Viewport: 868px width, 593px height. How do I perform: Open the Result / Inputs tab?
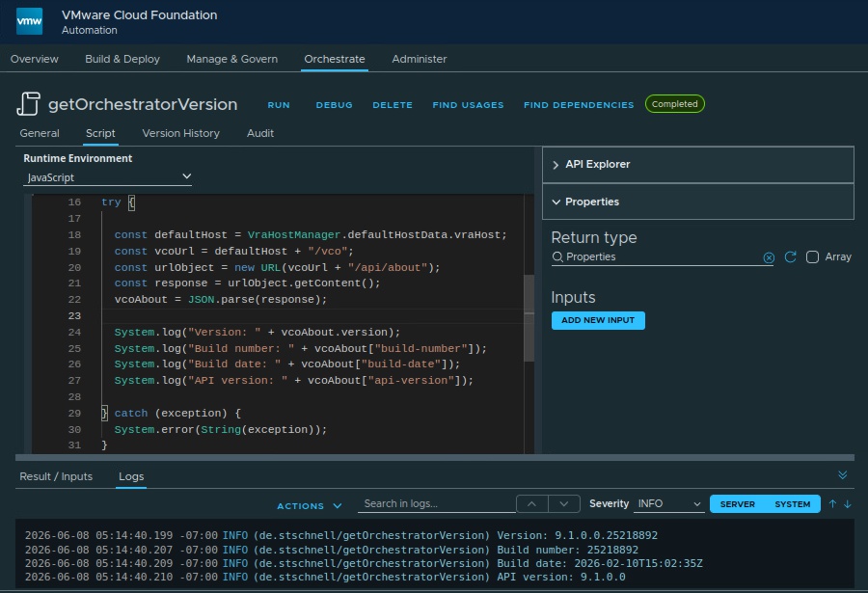[56, 476]
